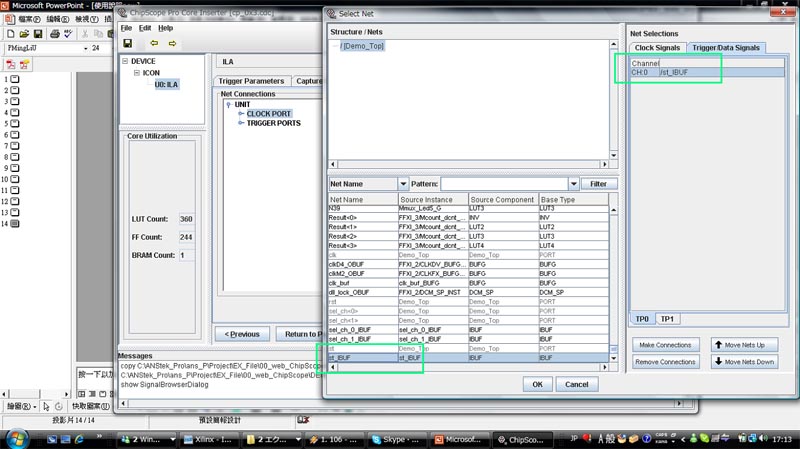Click spelling status icon in PowerPoint status bar
Viewport: 800px width, 449px height.
(x=303, y=420)
